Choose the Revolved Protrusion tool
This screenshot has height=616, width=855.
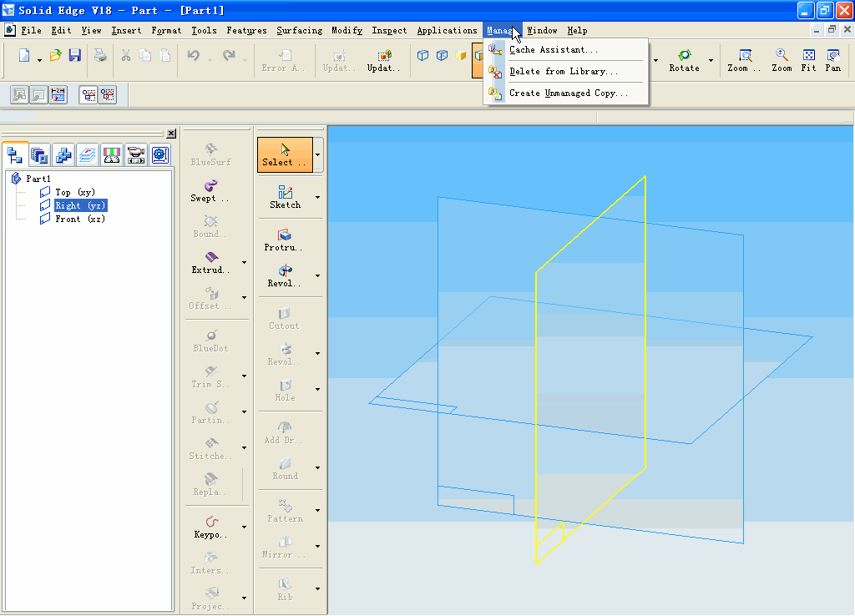click(284, 275)
